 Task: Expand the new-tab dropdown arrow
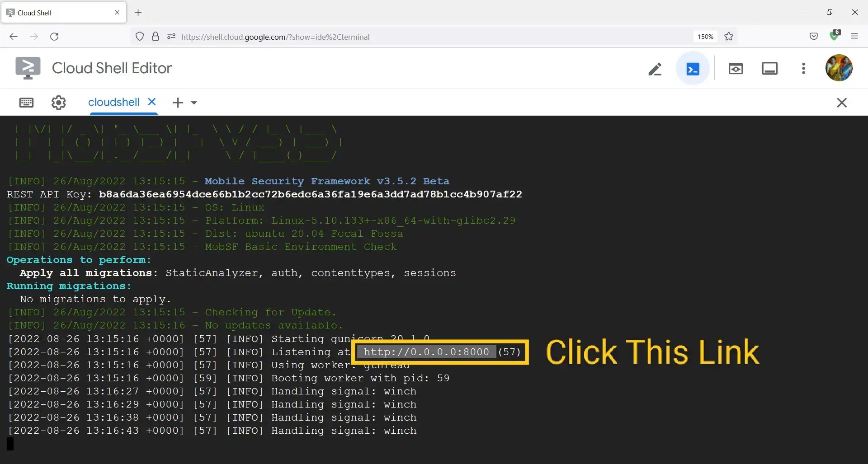click(194, 103)
